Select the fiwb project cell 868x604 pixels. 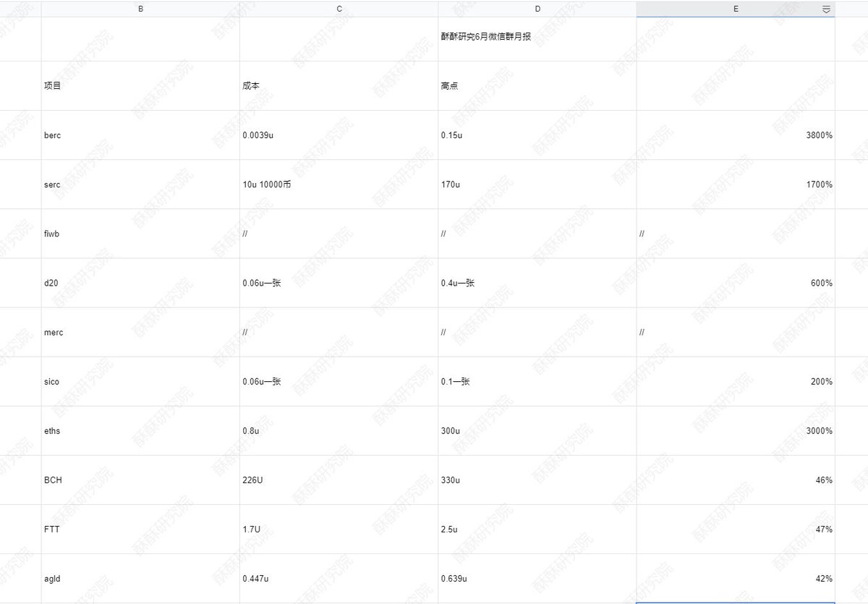[140, 234]
